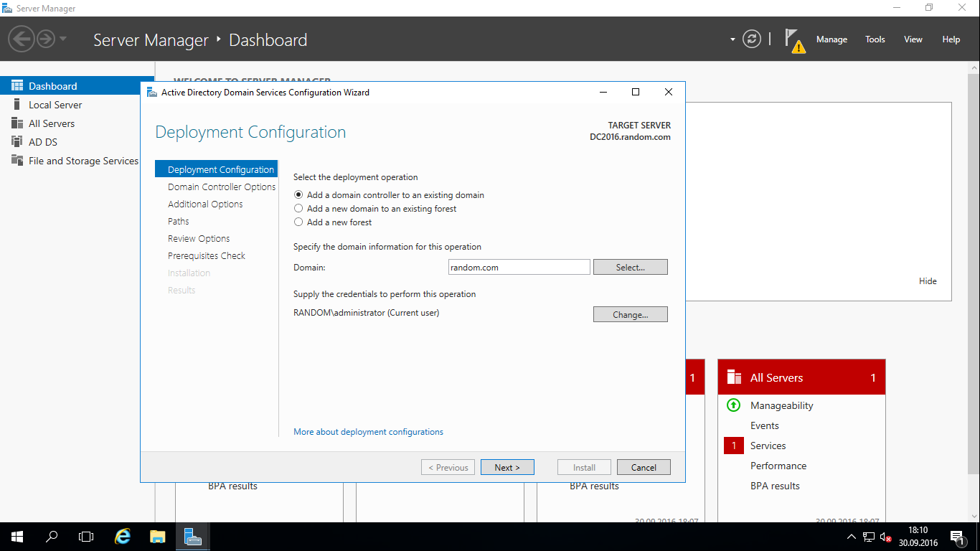Click the Local Server icon in sidebar

coord(17,105)
